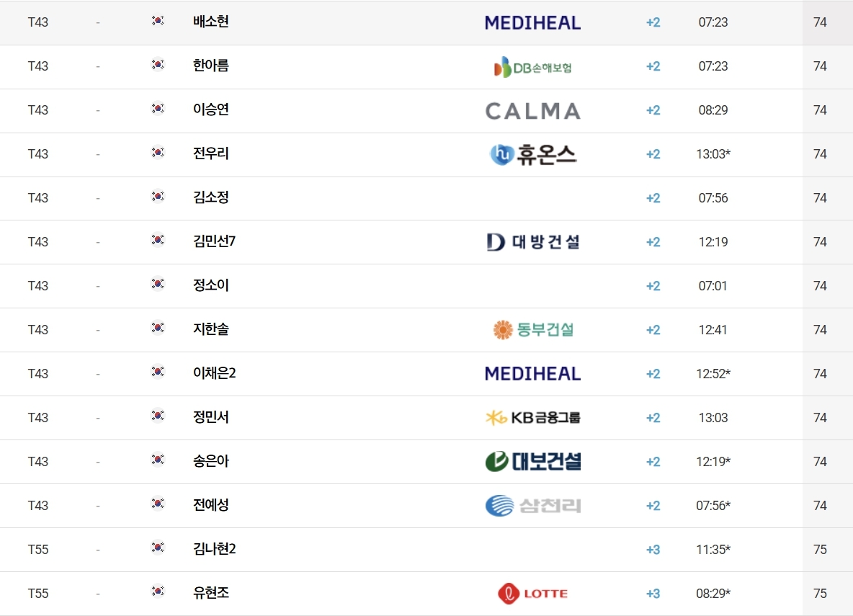Click the 대방건설 sponsor logo
Viewport: 853px width, 616px height.
coord(532,242)
